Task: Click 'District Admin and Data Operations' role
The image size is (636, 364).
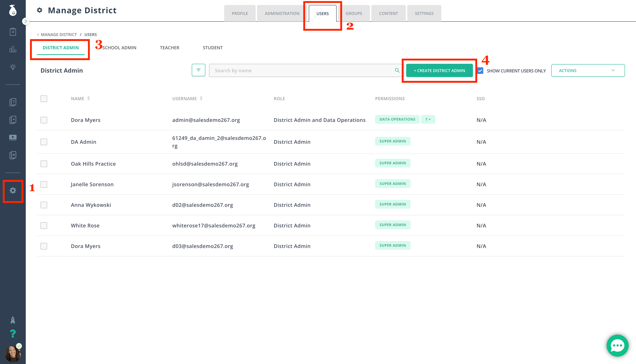Action: click(x=319, y=120)
